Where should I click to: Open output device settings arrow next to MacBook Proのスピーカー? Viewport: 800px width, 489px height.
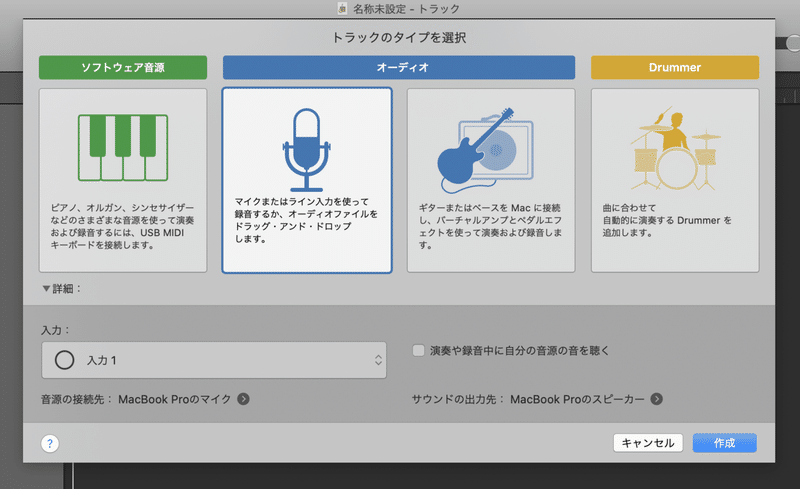pyautogui.click(x=657, y=399)
